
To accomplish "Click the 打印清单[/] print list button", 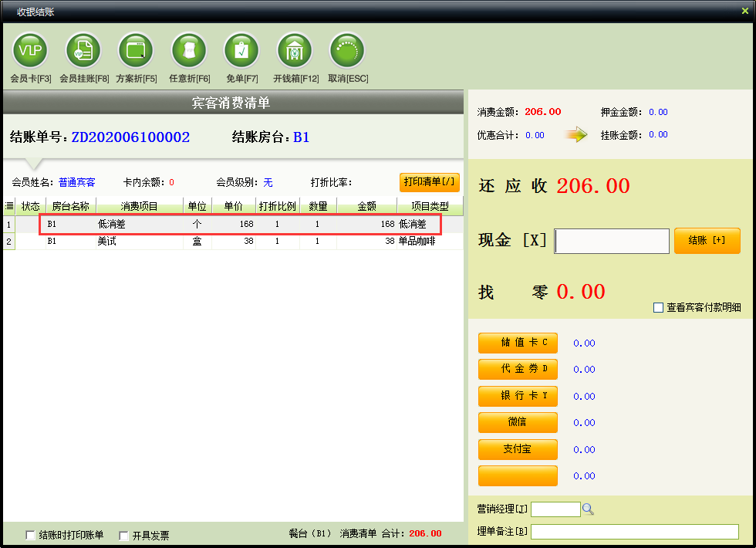I will coord(429,182).
